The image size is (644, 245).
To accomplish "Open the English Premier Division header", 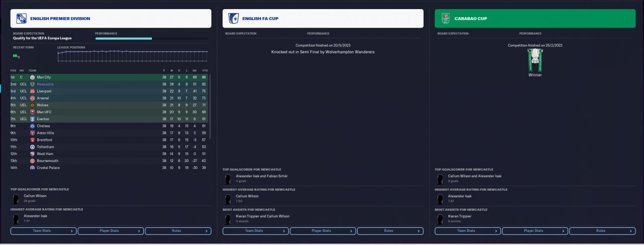I will click(111, 19).
